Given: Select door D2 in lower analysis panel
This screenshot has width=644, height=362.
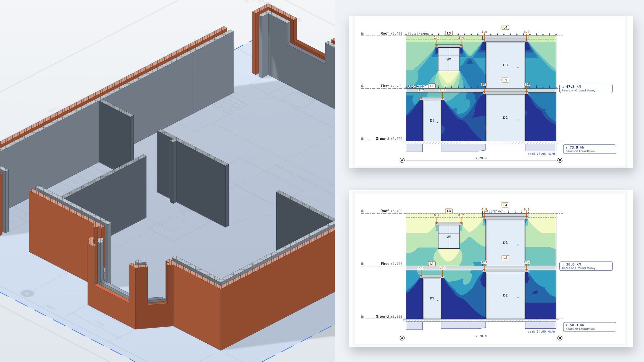Looking at the screenshot, I should pyautogui.click(x=505, y=295).
